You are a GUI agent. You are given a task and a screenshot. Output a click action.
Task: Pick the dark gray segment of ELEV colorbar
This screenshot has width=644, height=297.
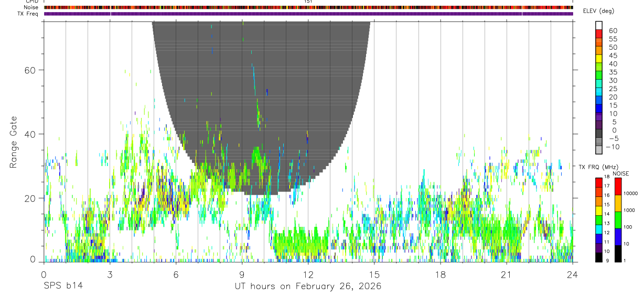pyautogui.click(x=598, y=134)
